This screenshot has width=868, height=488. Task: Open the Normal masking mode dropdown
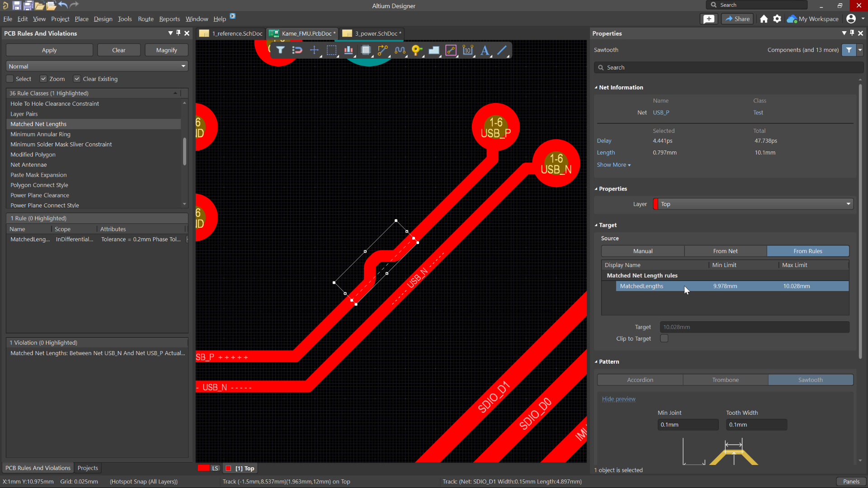[183, 66]
